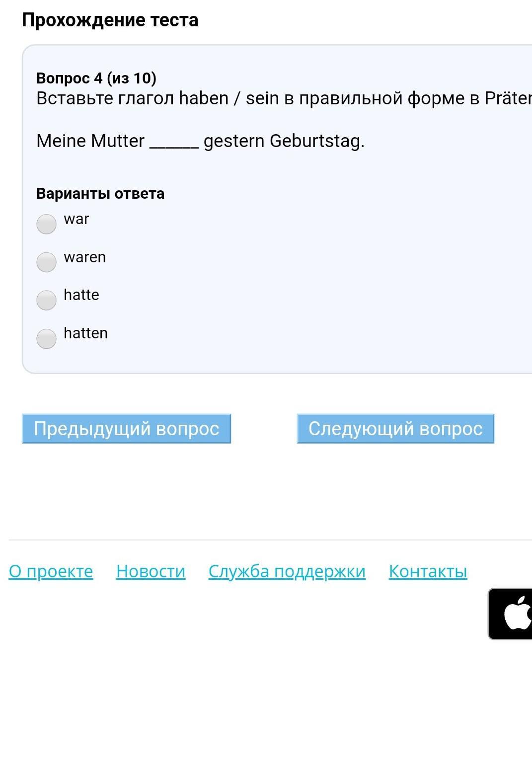Click the "war" answer label text
The image size is (532, 777).
[x=76, y=219]
